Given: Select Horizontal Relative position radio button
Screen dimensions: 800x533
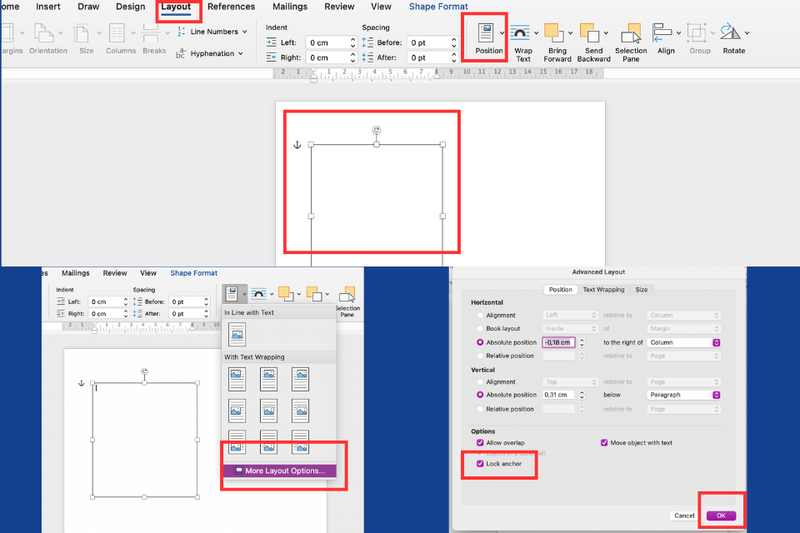Looking at the screenshot, I should coord(480,356).
